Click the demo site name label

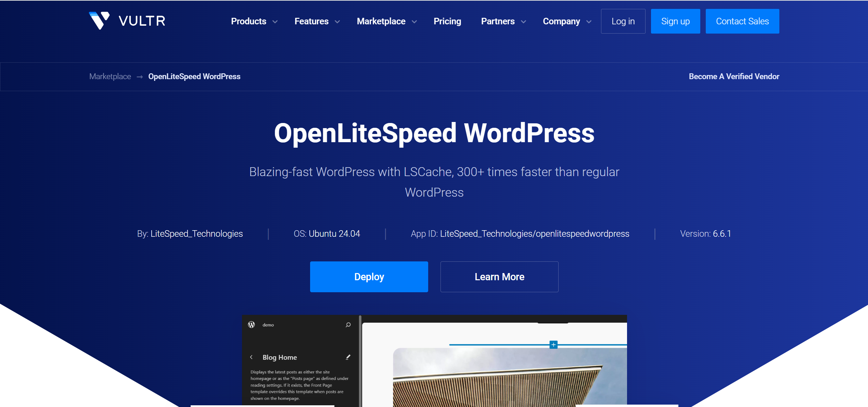point(268,325)
